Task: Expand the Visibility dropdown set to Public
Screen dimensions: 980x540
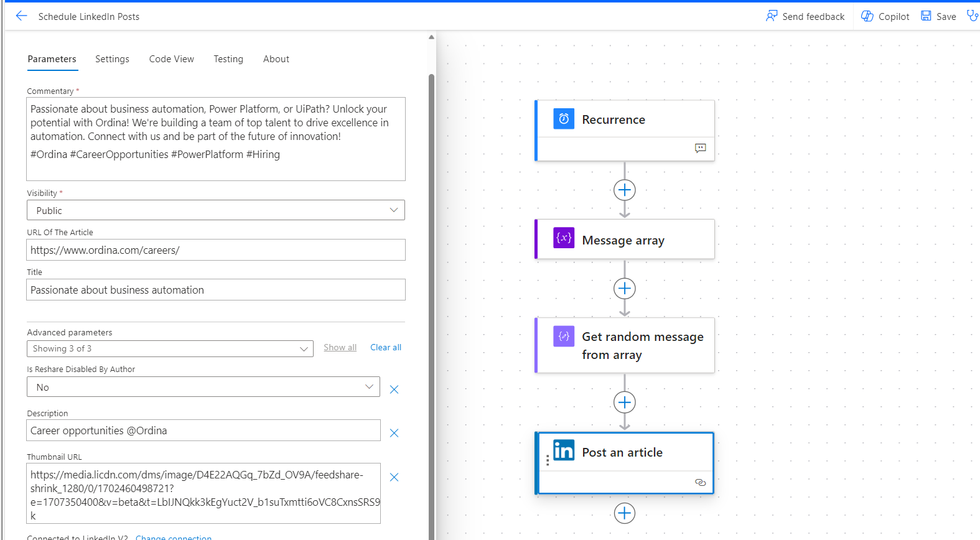Action: (x=216, y=210)
